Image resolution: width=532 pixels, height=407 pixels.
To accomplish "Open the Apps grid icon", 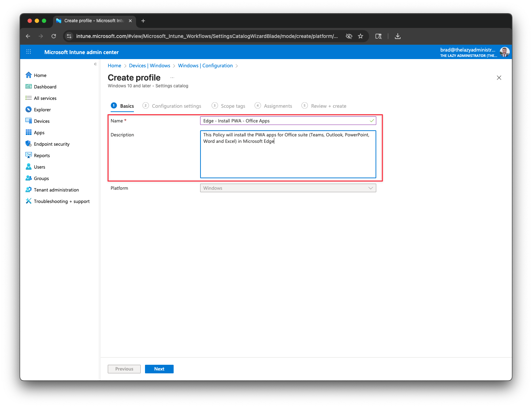I will point(29,132).
